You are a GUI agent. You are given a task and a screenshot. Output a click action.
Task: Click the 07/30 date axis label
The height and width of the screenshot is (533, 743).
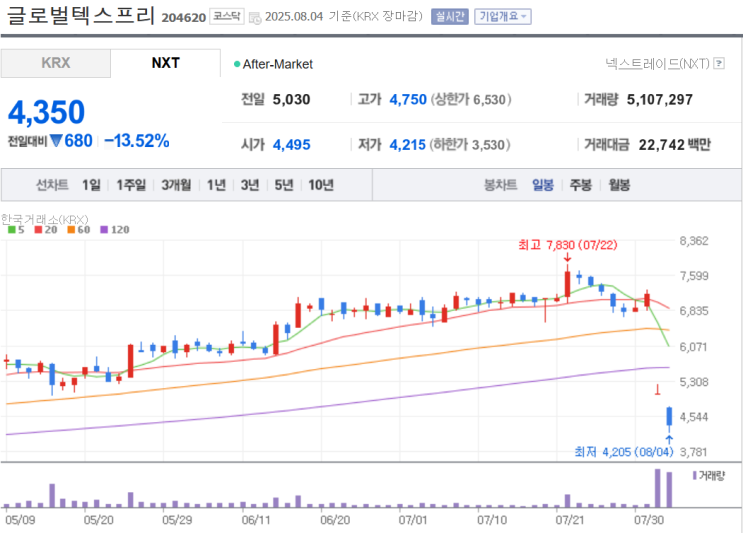pos(649,520)
